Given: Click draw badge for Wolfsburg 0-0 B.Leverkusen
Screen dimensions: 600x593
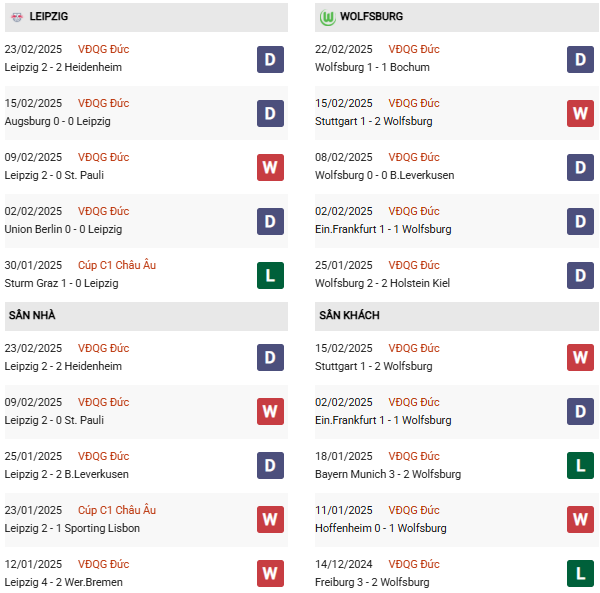Looking at the screenshot, I should coord(580,167).
